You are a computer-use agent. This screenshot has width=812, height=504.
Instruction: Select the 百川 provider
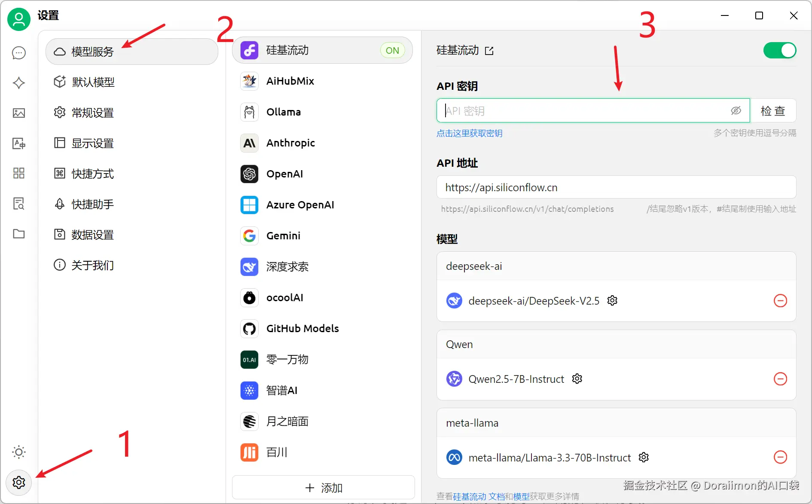[322, 452]
